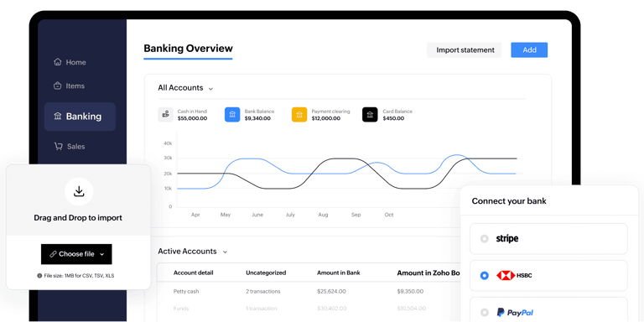Click the $30,402.00 amount
This screenshot has width=644, height=322.
pyautogui.click(x=331, y=309)
